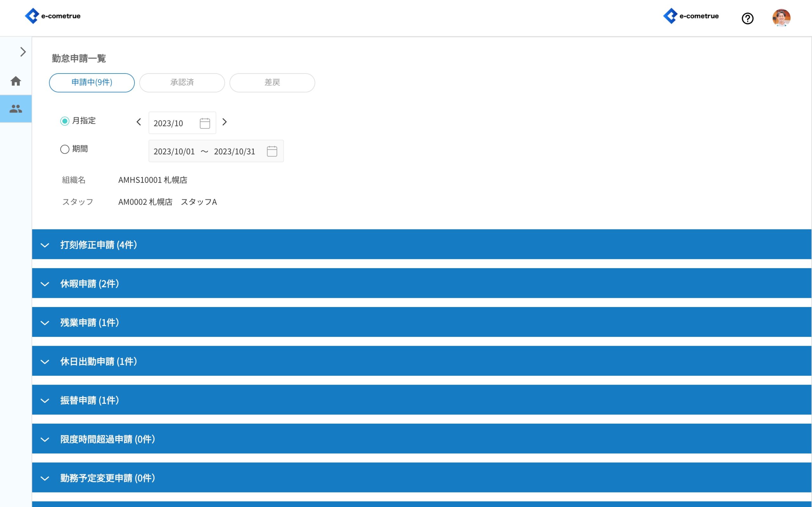Select the 期間 radio button
Image resolution: width=812 pixels, height=507 pixels.
coord(65,149)
